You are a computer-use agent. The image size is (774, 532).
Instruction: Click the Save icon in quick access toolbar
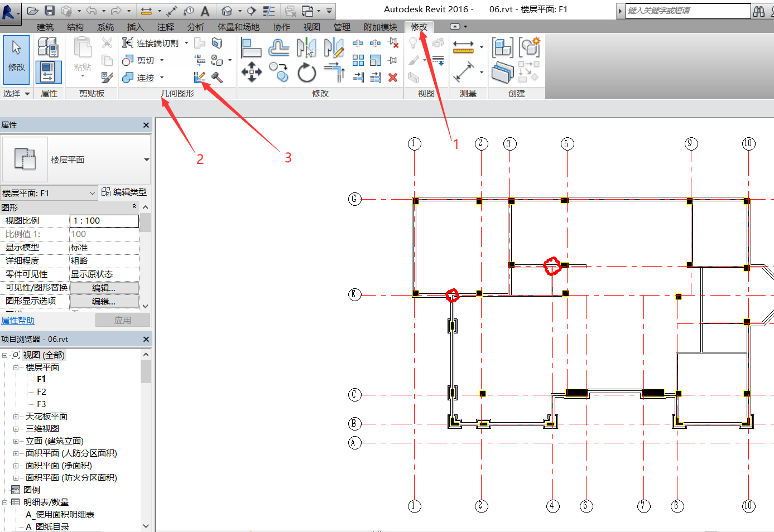click(x=50, y=11)
